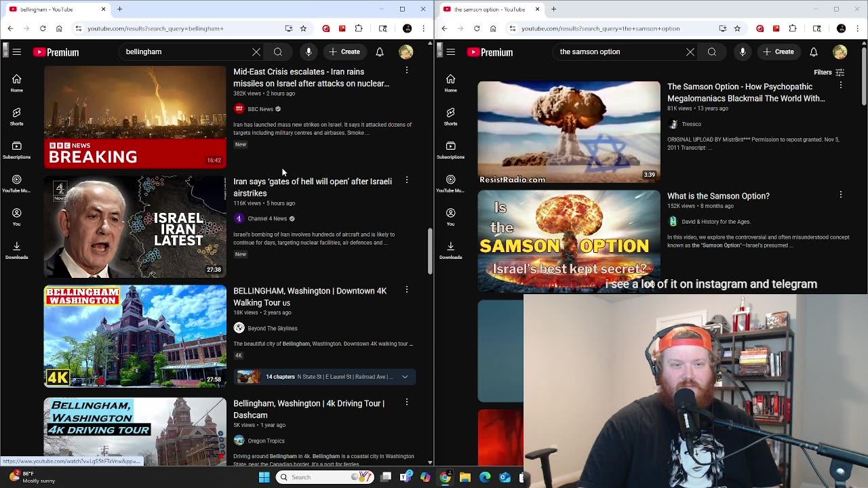
Task: Toggle the hamburger guide menu in right window
Action: click(x=450, y=52)
